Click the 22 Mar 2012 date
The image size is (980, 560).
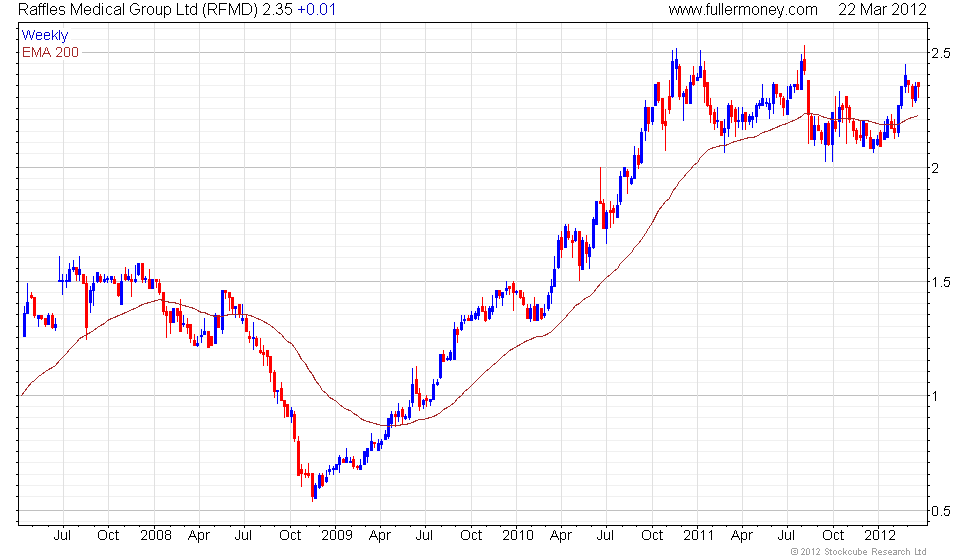[882, 10]
